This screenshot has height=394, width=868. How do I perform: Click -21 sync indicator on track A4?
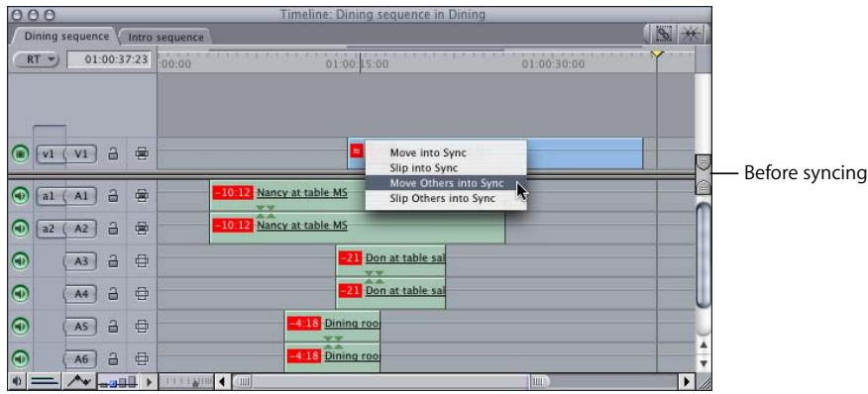coord(351,290)
